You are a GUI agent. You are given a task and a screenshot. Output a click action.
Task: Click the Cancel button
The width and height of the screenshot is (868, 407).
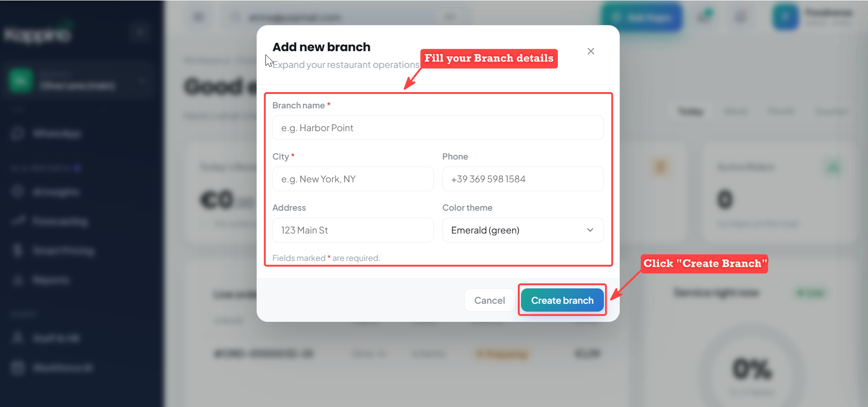[x=489, y=300]
